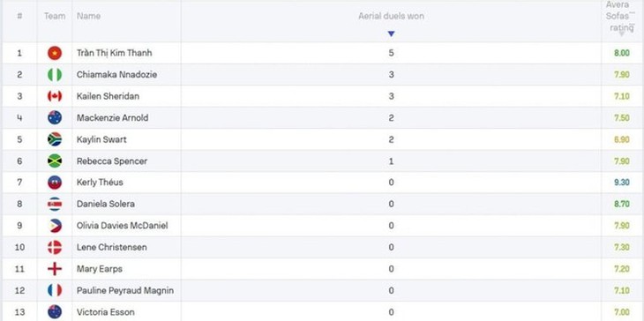Click Philippines flag beside Olivia Davies McDaniel

click(55, 226)
